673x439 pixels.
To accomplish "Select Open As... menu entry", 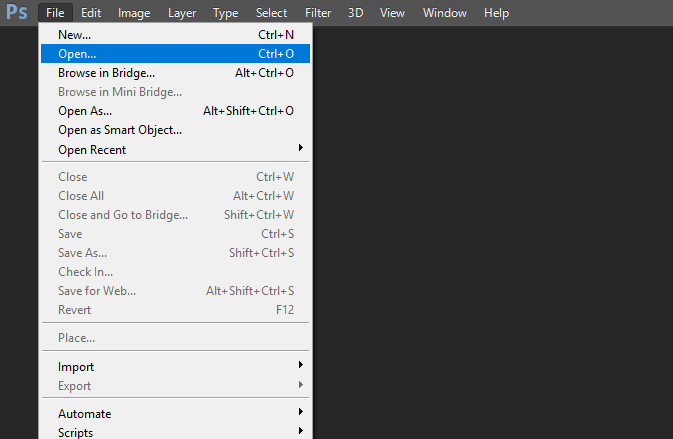I will click(176, 111).
